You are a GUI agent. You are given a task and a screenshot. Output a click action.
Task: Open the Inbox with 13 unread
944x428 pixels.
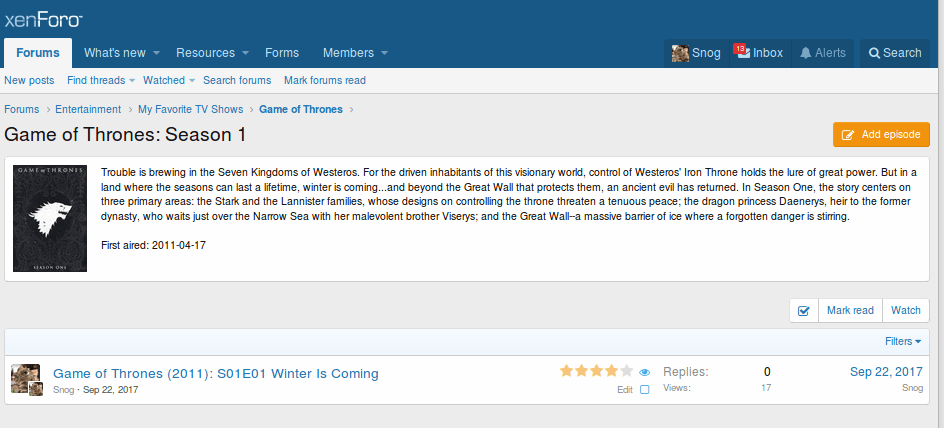(758, 53)
